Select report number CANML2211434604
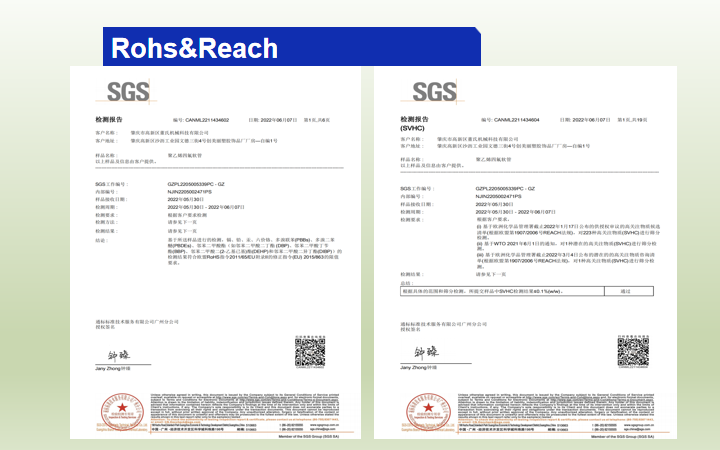The width and height of the screenshot is (720, 450). 517,120
